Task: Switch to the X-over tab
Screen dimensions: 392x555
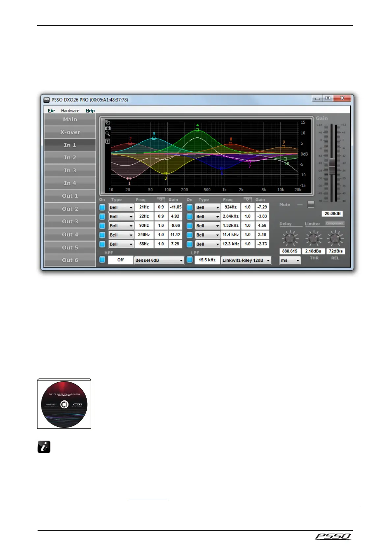Action: click(x=70, y=132)
